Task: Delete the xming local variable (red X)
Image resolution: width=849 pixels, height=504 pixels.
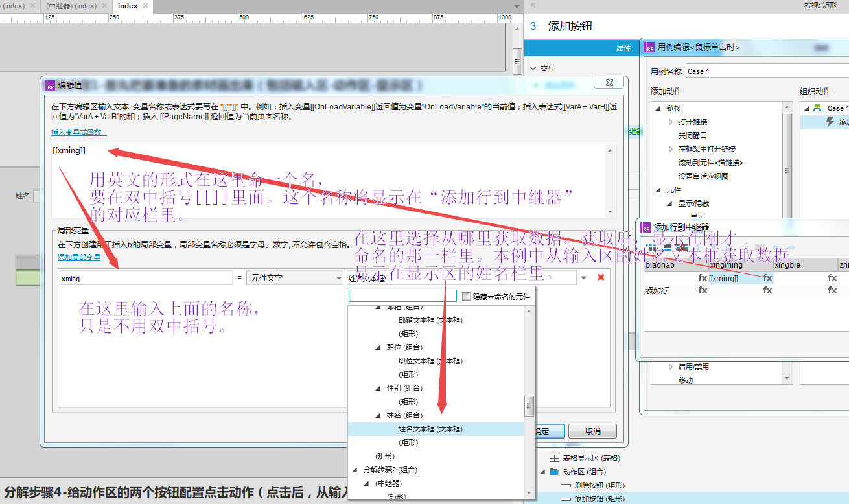Action: 600,277
